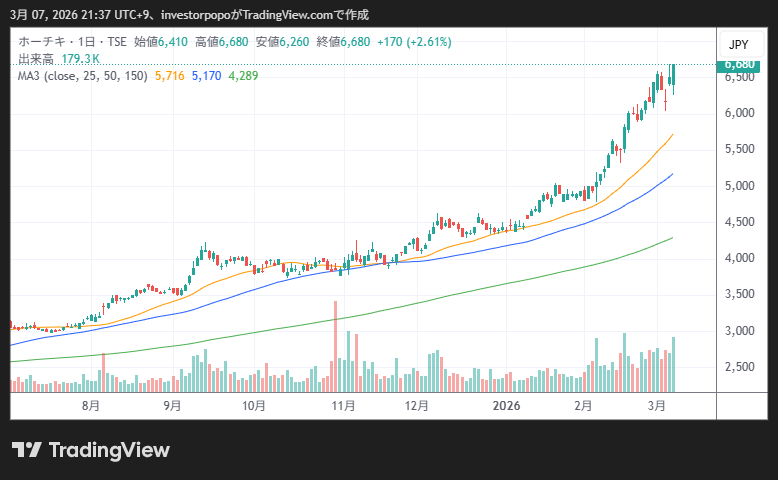Click the 5,000 price axis label
Screen dimensions: 778x480
(739, 186)
